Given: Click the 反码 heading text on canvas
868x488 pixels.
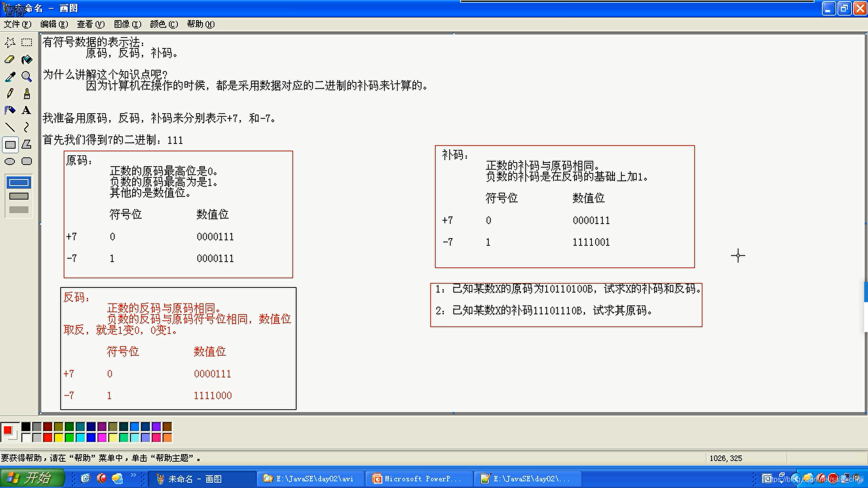Looking at the screenshot, I should [x=77, y=297].
